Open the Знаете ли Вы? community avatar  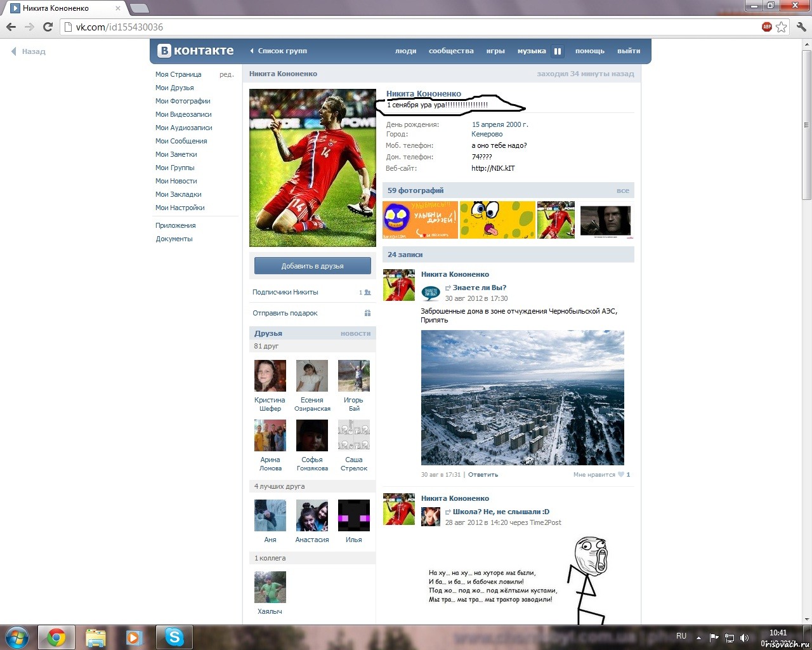tap(431, 293)
